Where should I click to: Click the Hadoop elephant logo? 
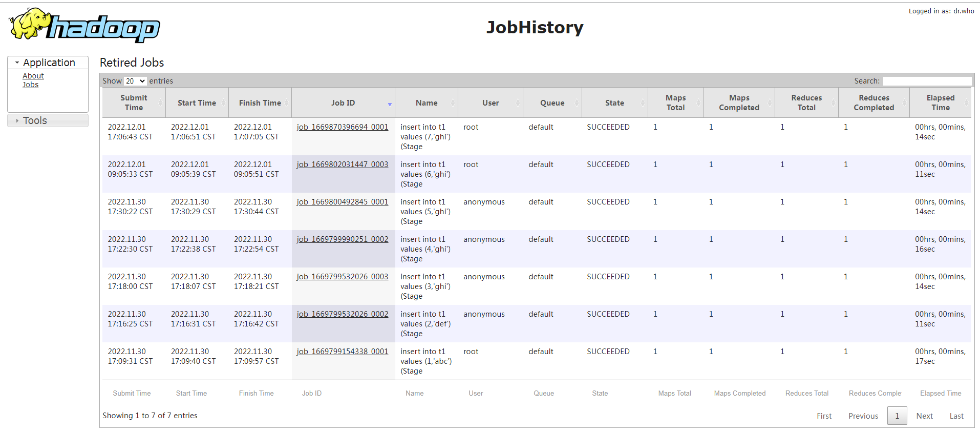tap(84, 25)
